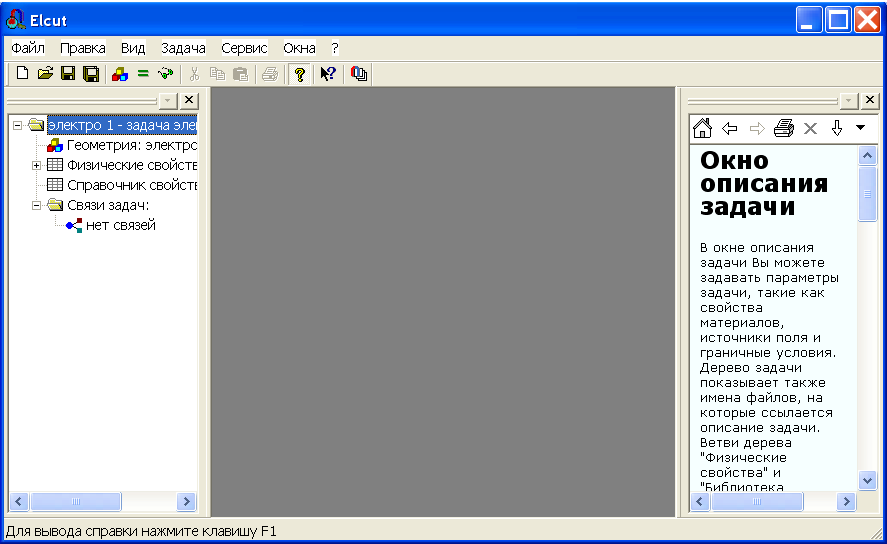This screenshot has height=544, width=887.
Task: Open the Окна menu
Action: tap(299, 48)
